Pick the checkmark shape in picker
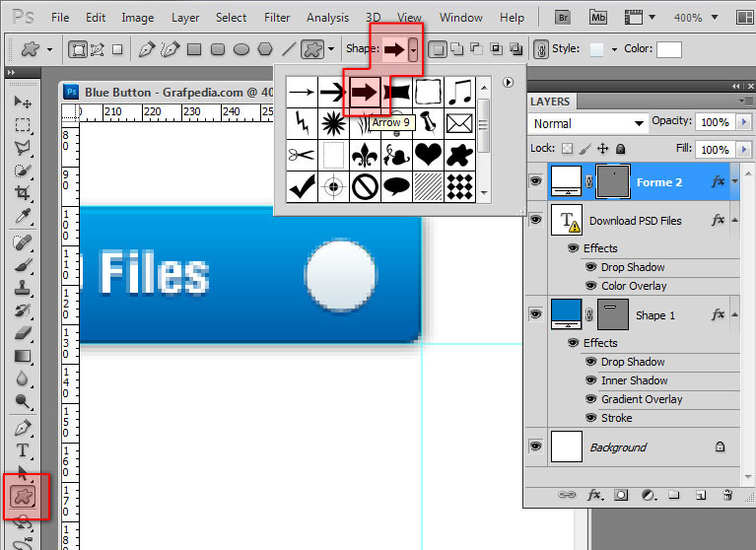 click(303, 186)
